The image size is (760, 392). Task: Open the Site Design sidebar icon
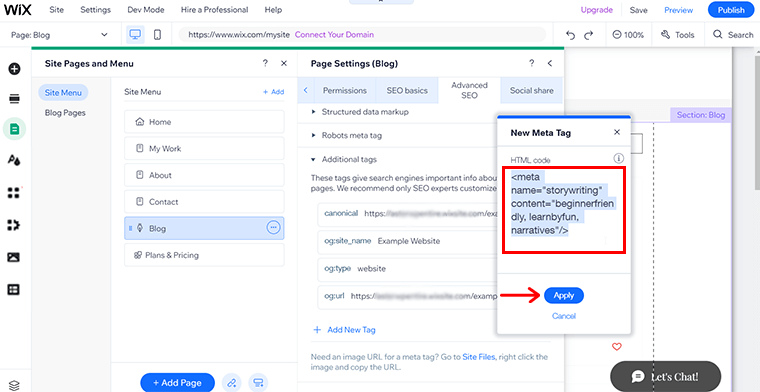click(15, 160)
